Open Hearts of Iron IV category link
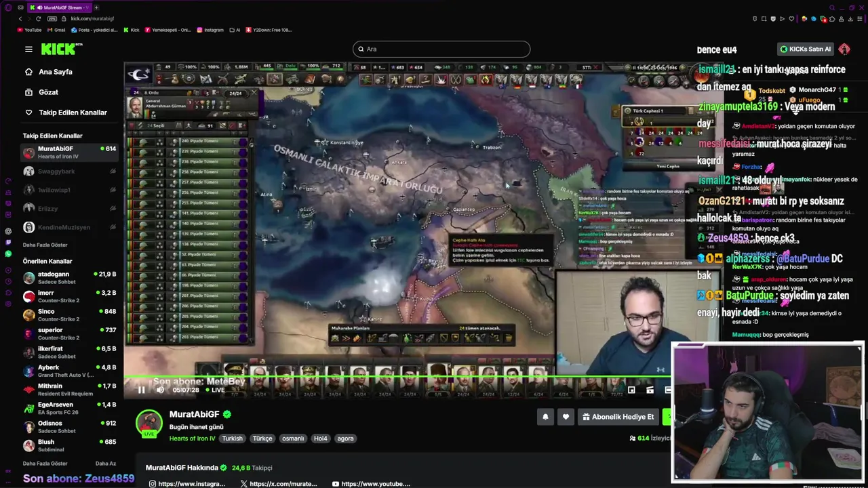This screenshot has height=488, width=868. (x=193, y=439)
